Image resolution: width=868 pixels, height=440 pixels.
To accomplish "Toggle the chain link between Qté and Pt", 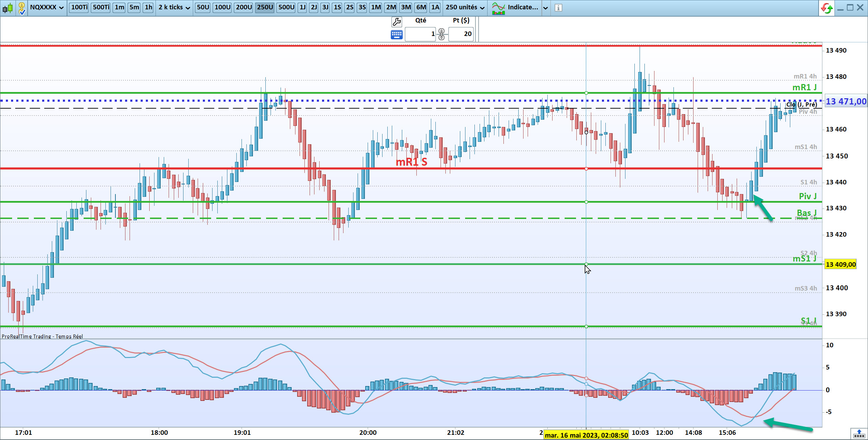I will (x=442, y=34).
